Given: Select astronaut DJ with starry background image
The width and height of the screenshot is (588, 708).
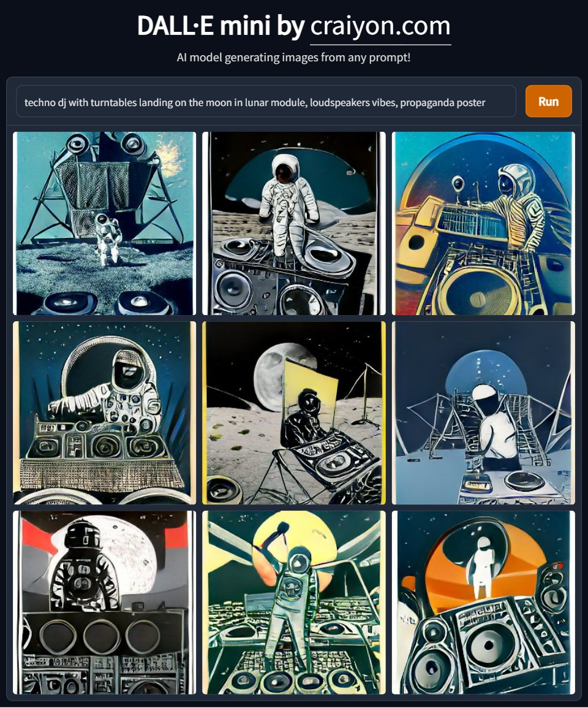Looking at the screenshot, I should [105, 413].
